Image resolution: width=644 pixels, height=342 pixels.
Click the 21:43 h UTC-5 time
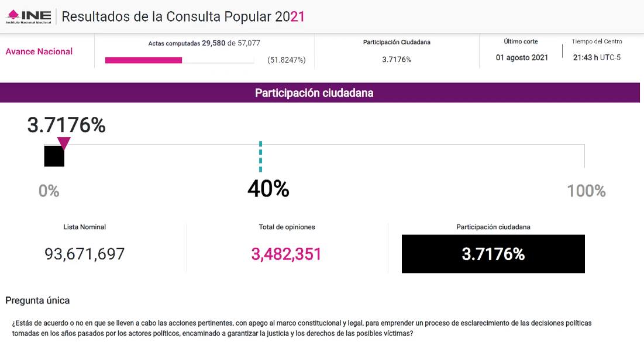[597, 57]
